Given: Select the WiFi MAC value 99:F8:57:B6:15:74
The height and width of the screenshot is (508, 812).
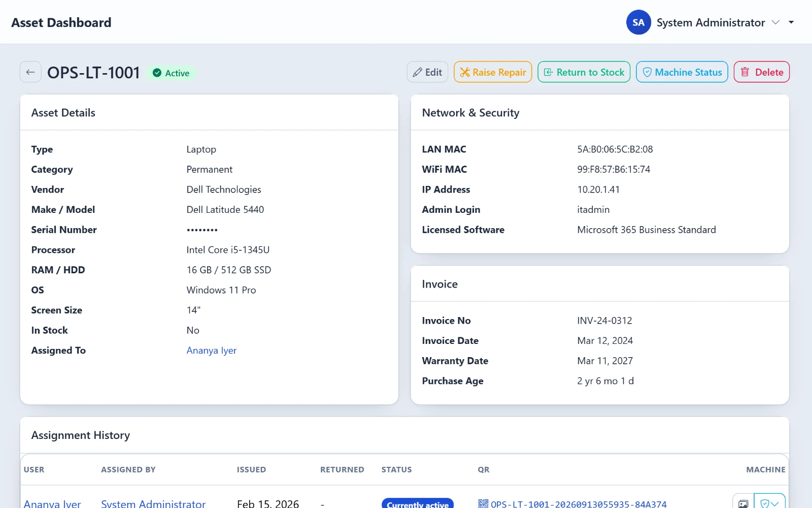Looking at the screenshot, I should pyautogui.click(x=614, y=170).
